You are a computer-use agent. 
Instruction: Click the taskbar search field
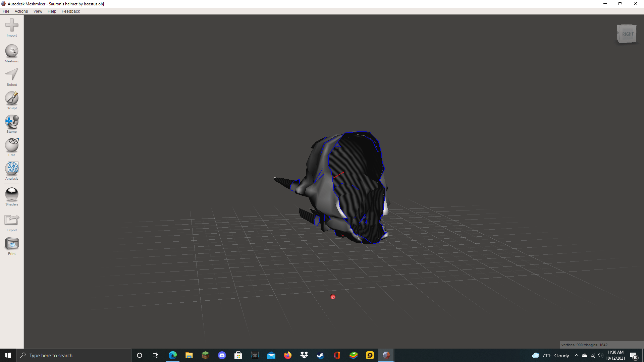point(74,355)
